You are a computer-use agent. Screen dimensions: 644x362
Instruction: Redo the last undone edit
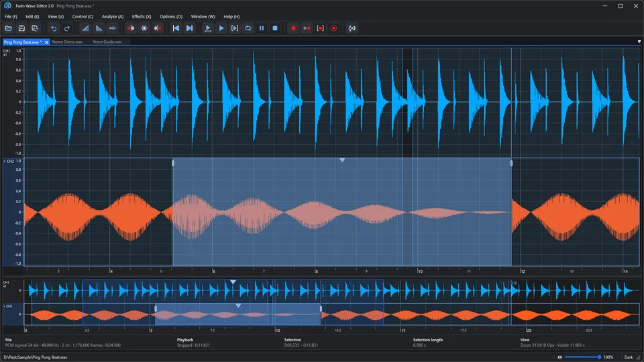67,28
